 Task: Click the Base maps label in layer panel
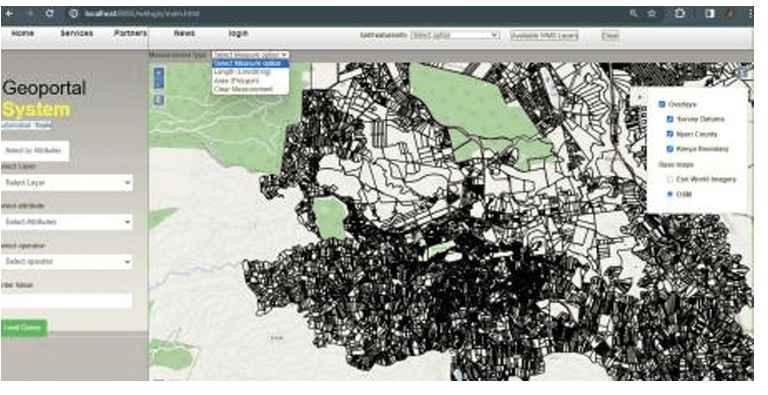[x=676, y=165]
